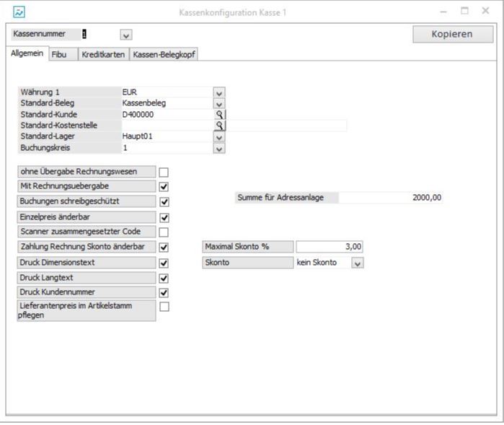Uncheck 'Druck Kundennummer' checkbox
Viewport: 504px width, 425px height.
click(x=164, y=293)
